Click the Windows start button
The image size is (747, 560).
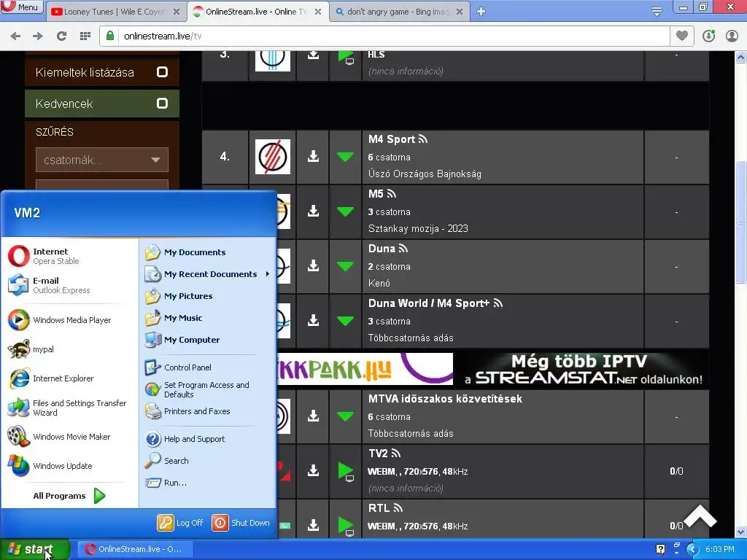[x=35, y=549]
